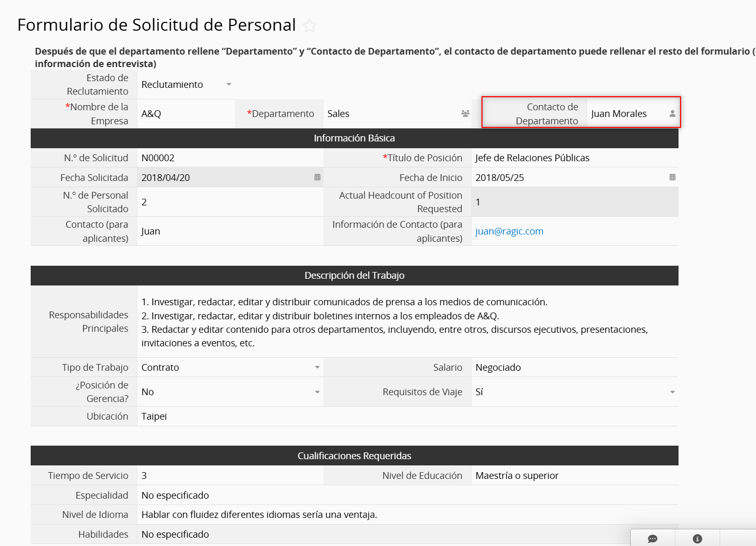Open the chat bubble icon at bottom

click(653, 539)
